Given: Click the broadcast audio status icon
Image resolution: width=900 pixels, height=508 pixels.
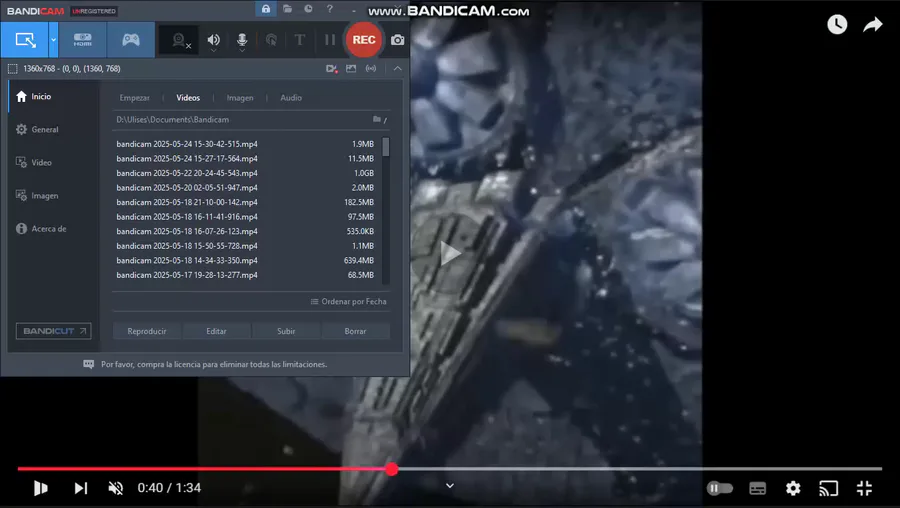Looking at the screenshot, I should (371, 69).
